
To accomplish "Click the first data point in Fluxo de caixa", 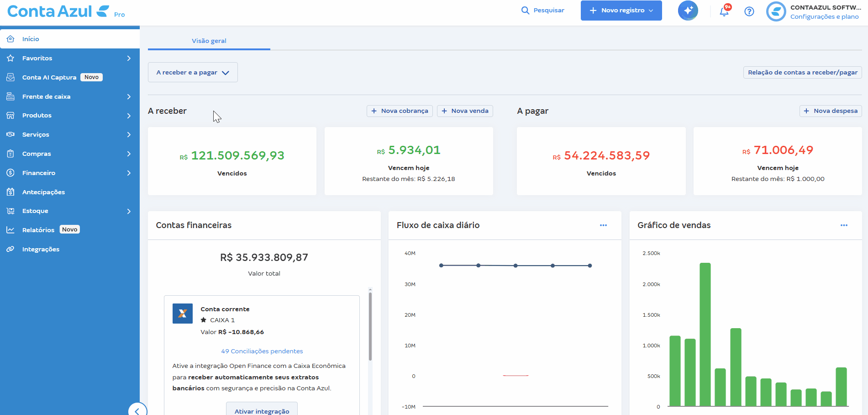I will coord(441,266).
